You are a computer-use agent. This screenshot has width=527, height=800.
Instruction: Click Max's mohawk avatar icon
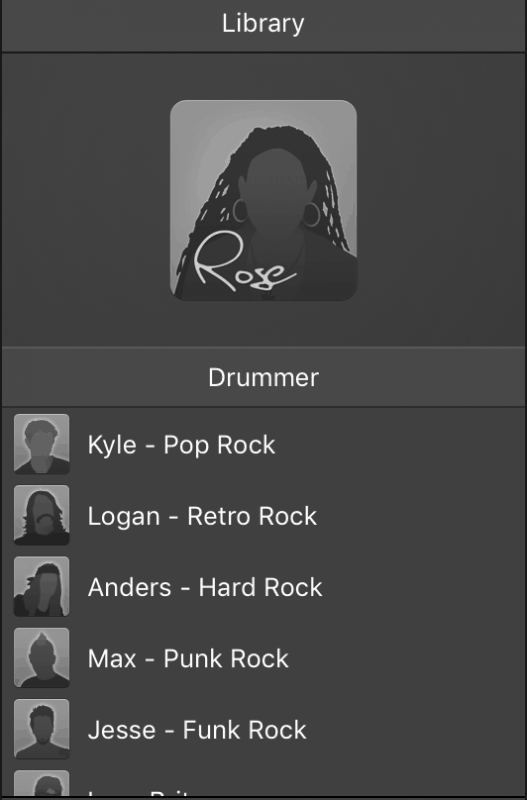point(41,658)
